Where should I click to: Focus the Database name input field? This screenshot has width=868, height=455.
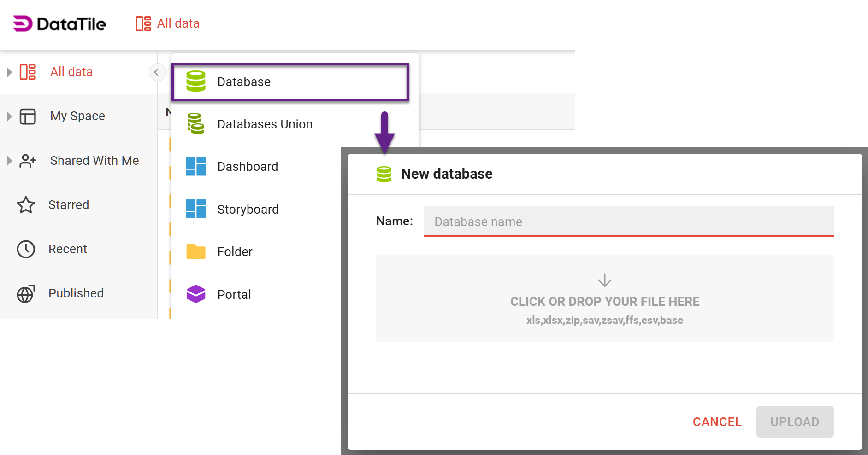[x=629, y=222]
